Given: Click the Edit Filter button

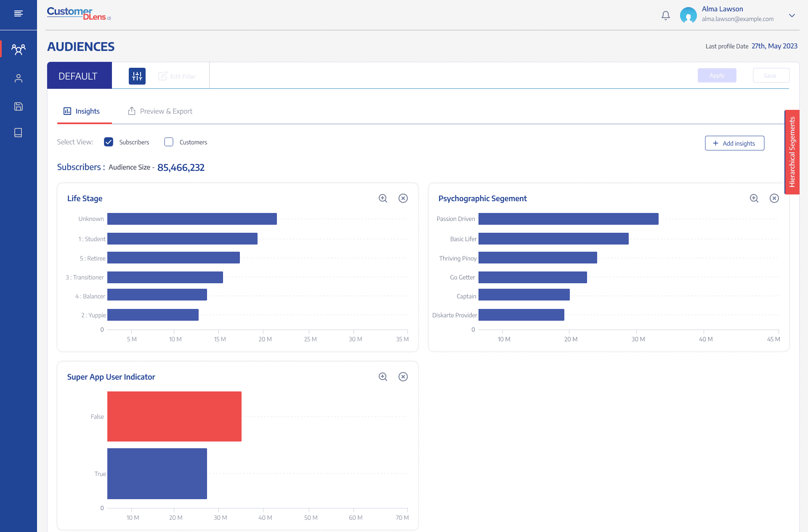Looking at the screenshot, I should coord(177,76).
